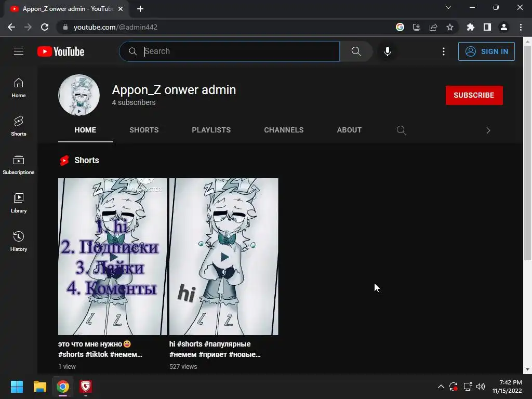Click the install app icon in address bar
532x399 pixels.
pyautogui.click(x=417, y=27)
